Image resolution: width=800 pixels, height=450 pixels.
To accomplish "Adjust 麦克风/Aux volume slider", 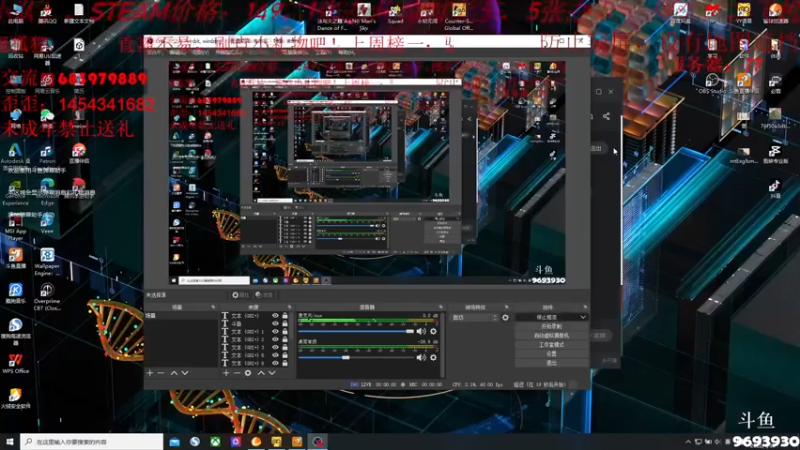I will 356,331.
